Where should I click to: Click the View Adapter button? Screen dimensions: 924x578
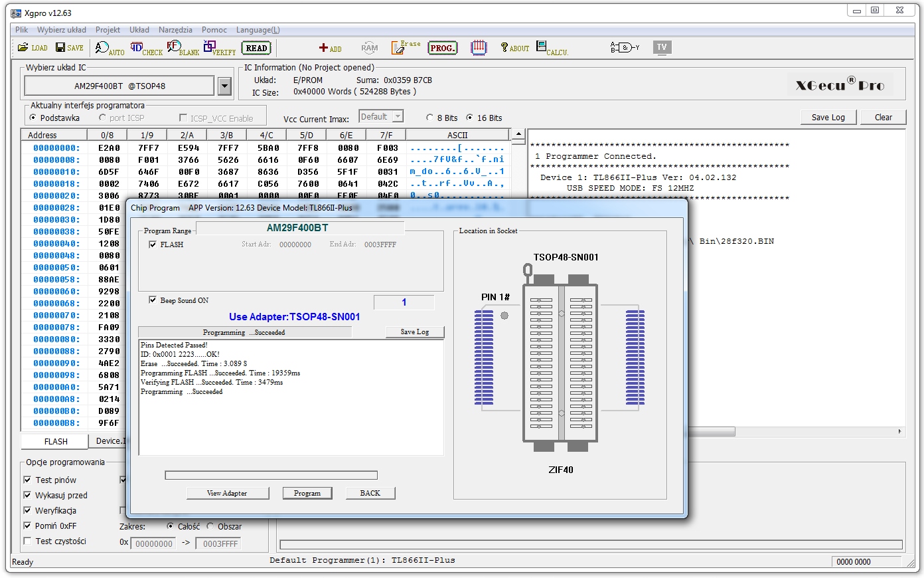click(x=227, y=493)
